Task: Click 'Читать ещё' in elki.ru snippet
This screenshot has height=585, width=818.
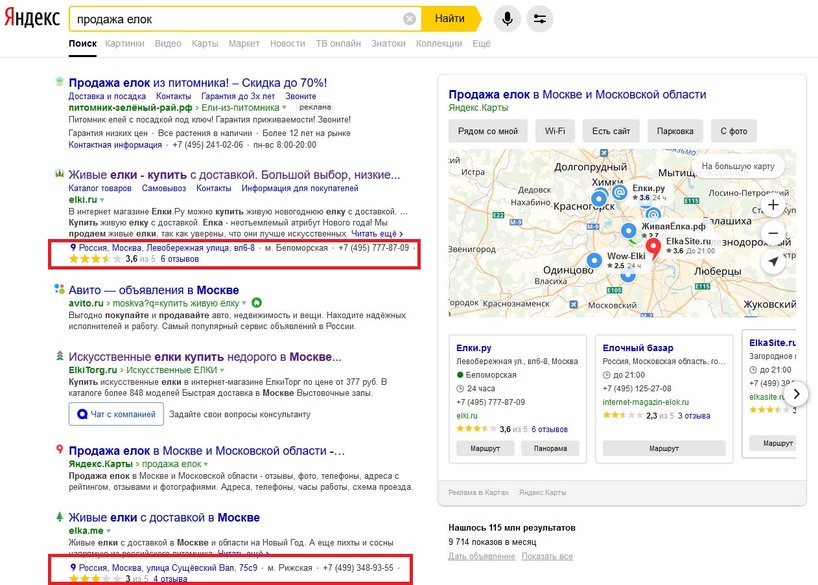Action: [x=377, y=234]
